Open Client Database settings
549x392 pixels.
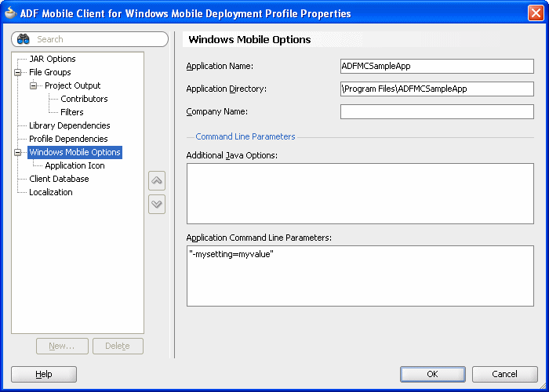pyautogui.click(x=59, y=179)
